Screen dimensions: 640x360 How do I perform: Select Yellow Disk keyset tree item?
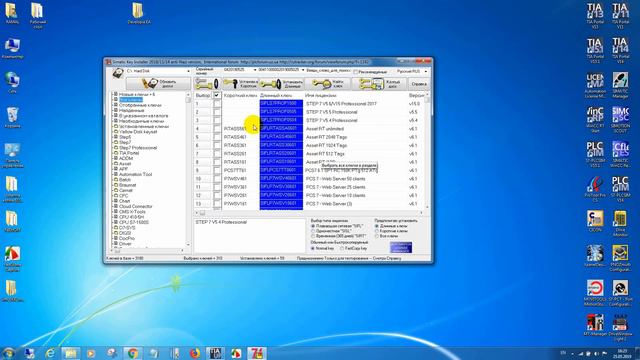pos(138,132)
